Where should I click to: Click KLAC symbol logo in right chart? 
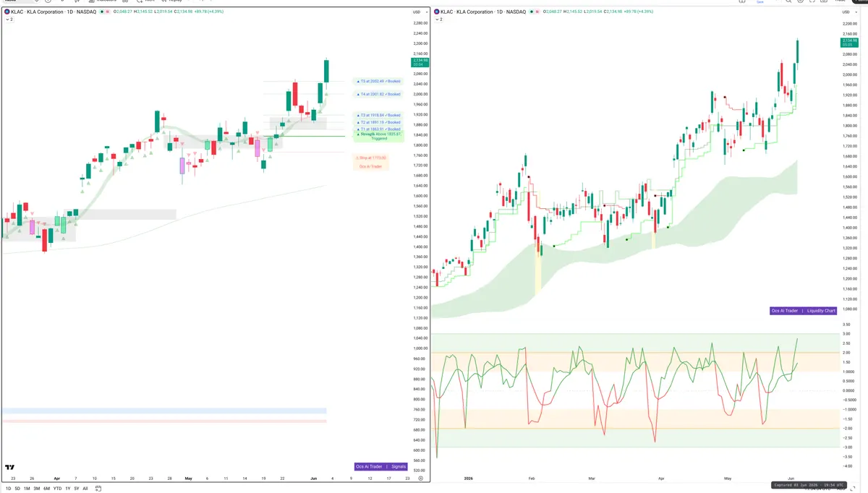(x=436, y=12)
